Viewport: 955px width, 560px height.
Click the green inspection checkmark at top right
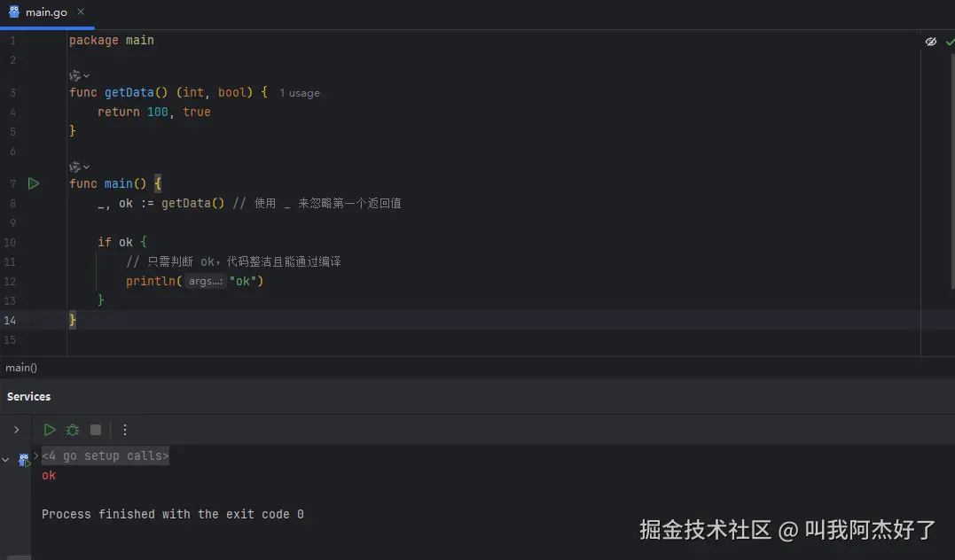[x=950, y=42]
